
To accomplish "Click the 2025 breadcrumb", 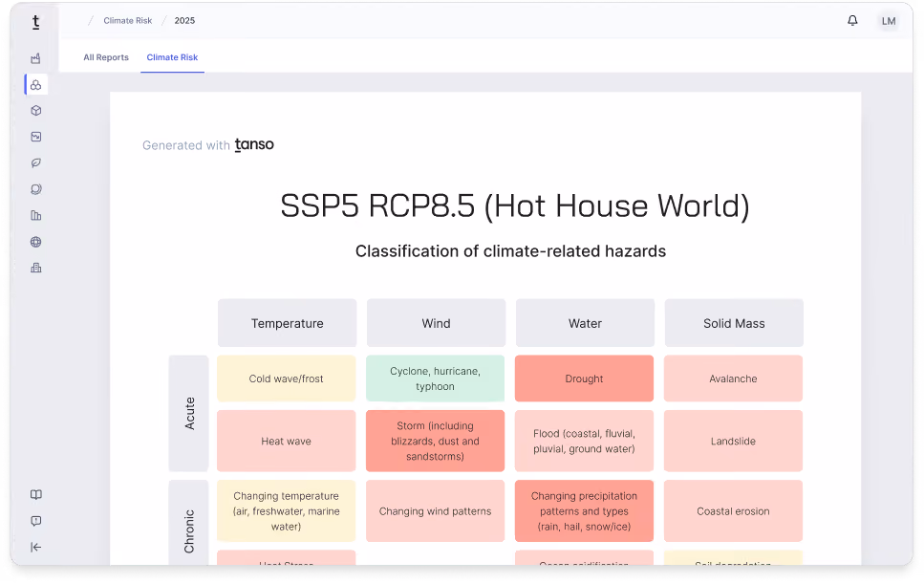I will tap(184, 21).
